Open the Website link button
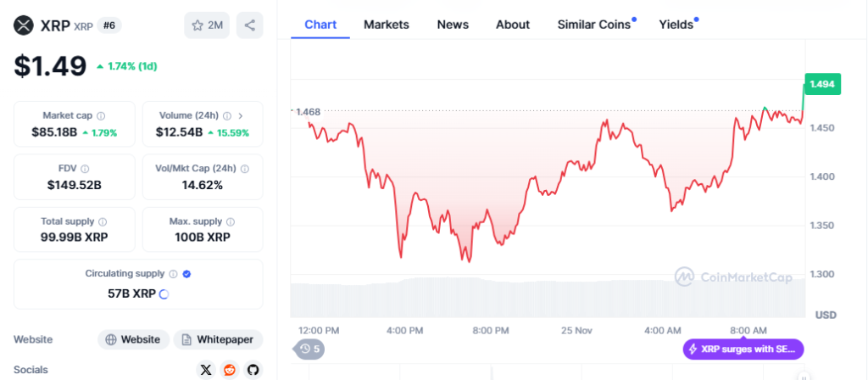Viewport: 868px width, 380px height. point(133,339)
